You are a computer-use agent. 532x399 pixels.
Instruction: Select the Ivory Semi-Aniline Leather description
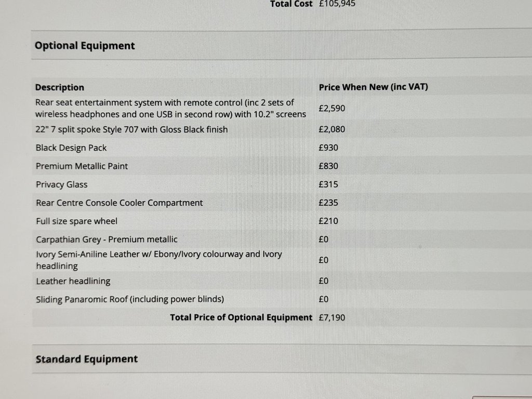click(158, 260)
